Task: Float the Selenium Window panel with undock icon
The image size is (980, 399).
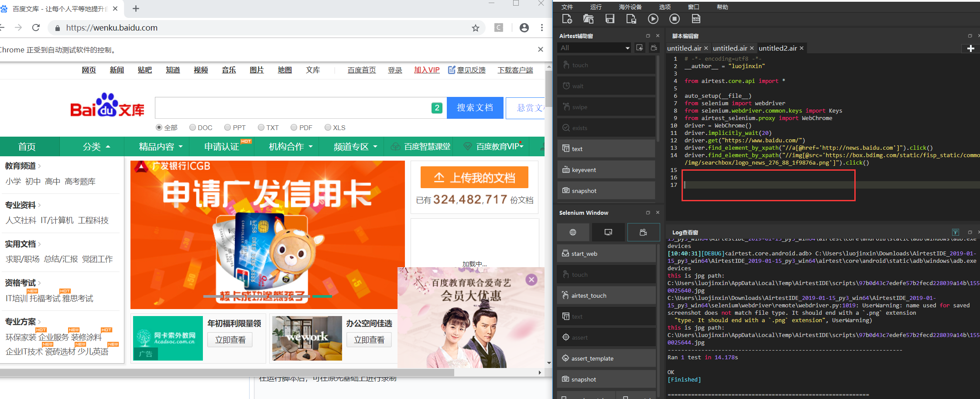Action: 648,213
